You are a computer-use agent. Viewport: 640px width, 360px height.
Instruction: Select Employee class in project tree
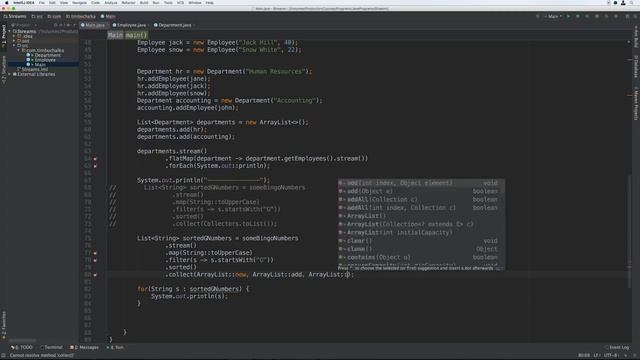45,60
